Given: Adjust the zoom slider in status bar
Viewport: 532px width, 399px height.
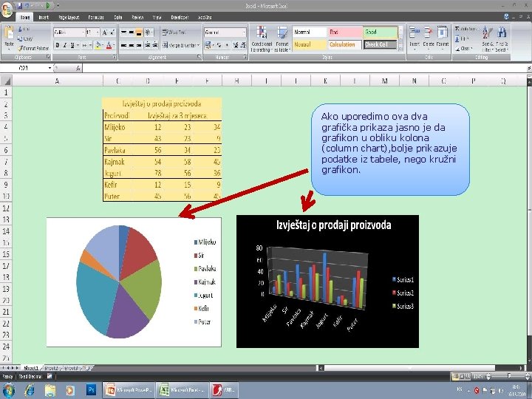Looking at the screenshot, I should [x=508, y=376].
